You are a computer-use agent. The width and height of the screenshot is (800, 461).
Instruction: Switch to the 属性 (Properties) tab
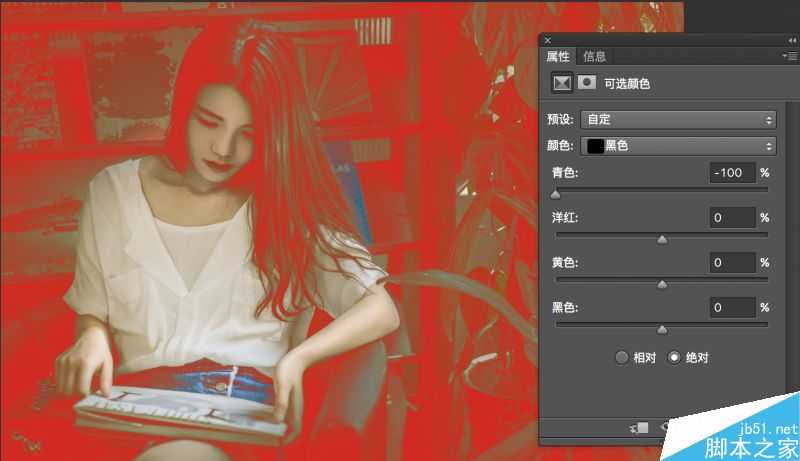point(558,56)
